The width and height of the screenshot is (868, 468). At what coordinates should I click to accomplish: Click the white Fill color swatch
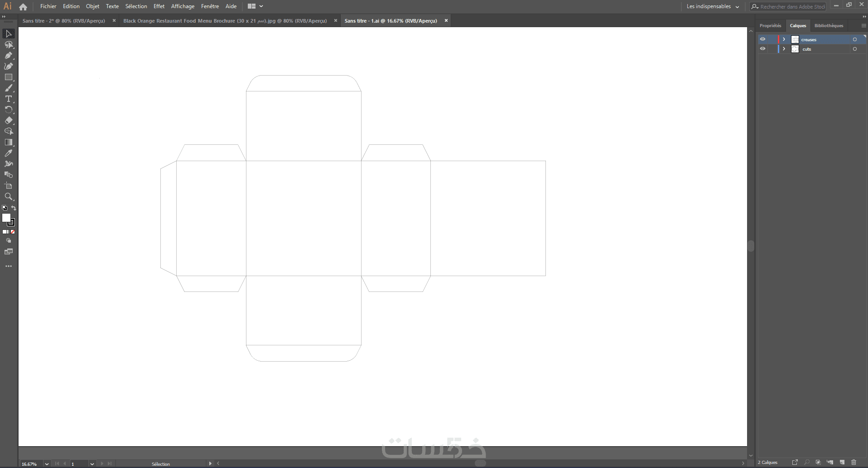tap(6, 218)
